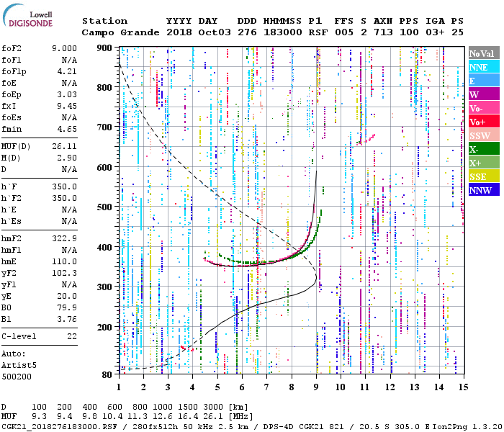Click the Ion2Png 1.3.20 footer text
The width and height of the screenshot is (504, 432).
(467, 427)
